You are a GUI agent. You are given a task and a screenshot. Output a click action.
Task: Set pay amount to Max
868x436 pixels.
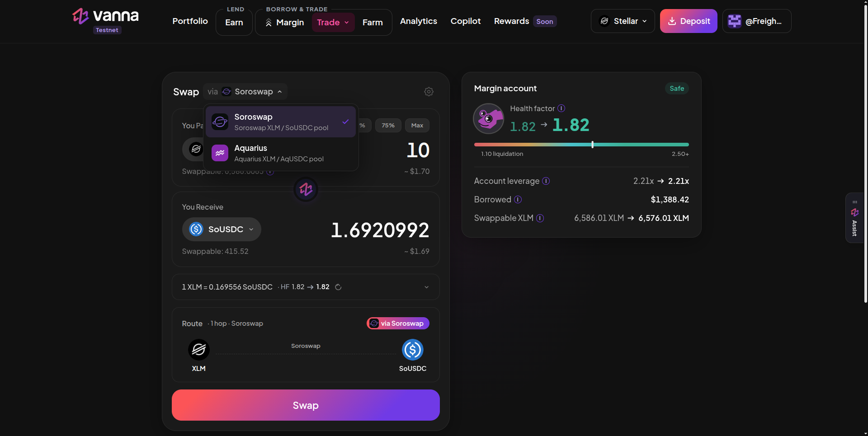coord(417,126)
